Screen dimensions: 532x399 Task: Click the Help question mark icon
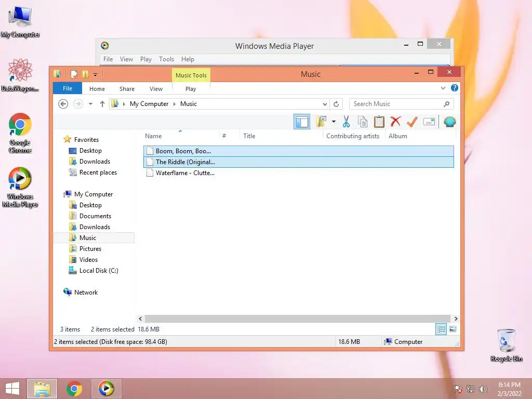(454, 88)
